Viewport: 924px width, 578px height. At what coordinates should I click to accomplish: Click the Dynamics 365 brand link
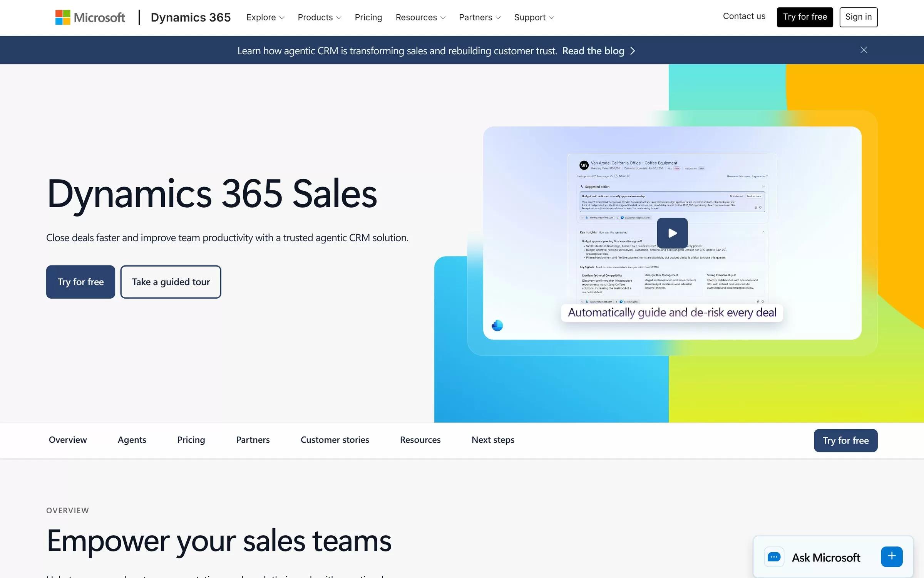pyautogui.click(x=191, y=17)
